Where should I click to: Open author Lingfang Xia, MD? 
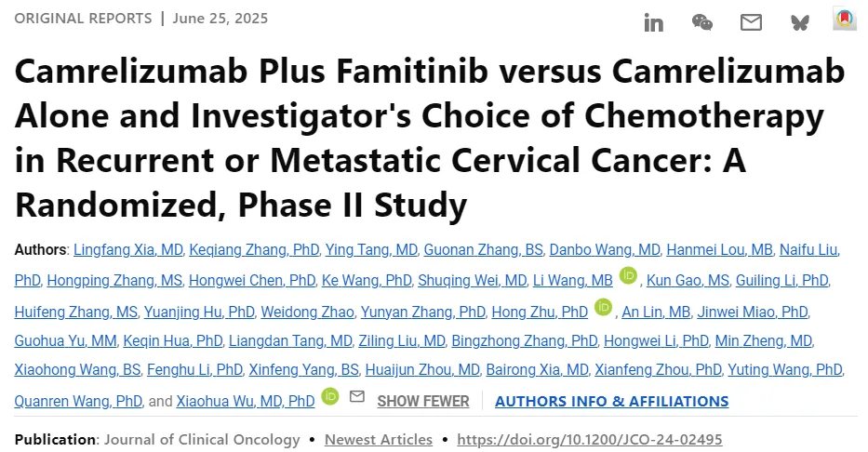[127, 249]
